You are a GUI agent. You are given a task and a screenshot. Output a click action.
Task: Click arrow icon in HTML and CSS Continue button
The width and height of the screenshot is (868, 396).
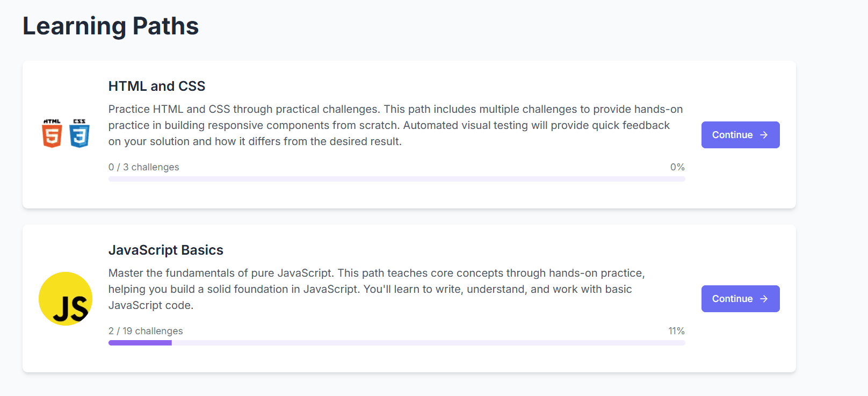[x=764, y=135]
